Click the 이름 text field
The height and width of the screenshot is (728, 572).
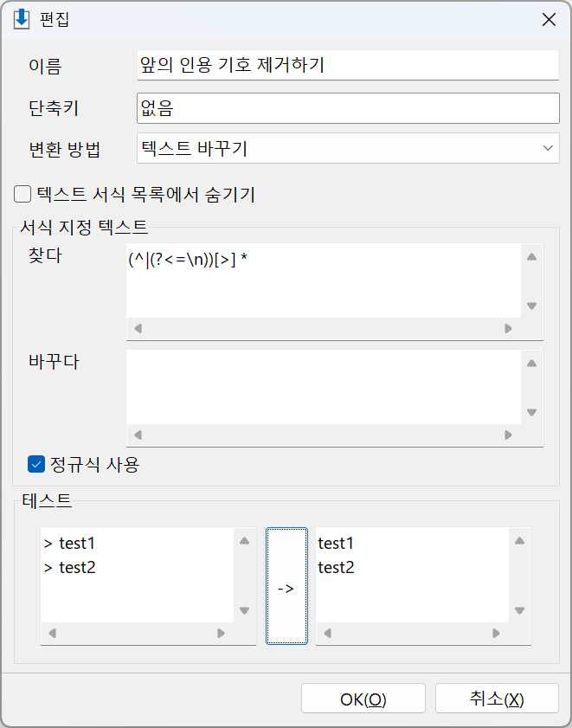coord(348,65)
